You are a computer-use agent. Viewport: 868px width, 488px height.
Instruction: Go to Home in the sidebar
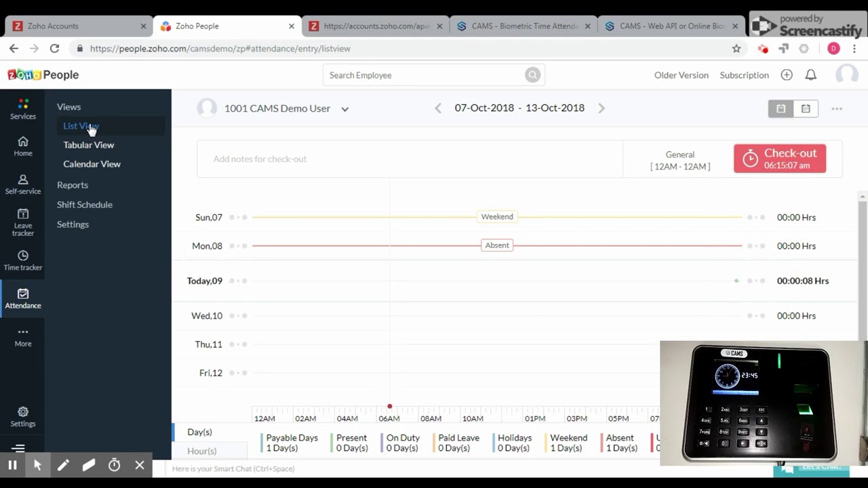point(23,146)
